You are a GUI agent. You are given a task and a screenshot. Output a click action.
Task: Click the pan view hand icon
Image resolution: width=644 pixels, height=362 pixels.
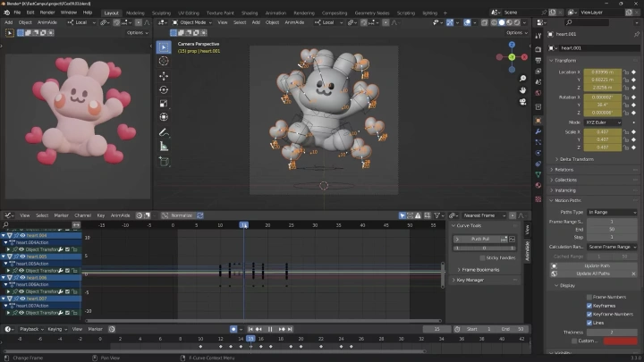[522, 90]
